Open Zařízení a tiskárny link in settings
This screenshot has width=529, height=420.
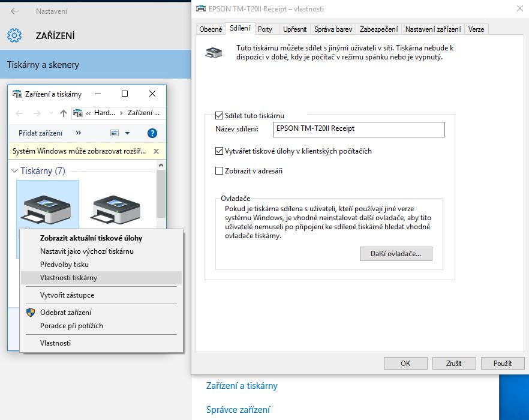coord(242,386)
